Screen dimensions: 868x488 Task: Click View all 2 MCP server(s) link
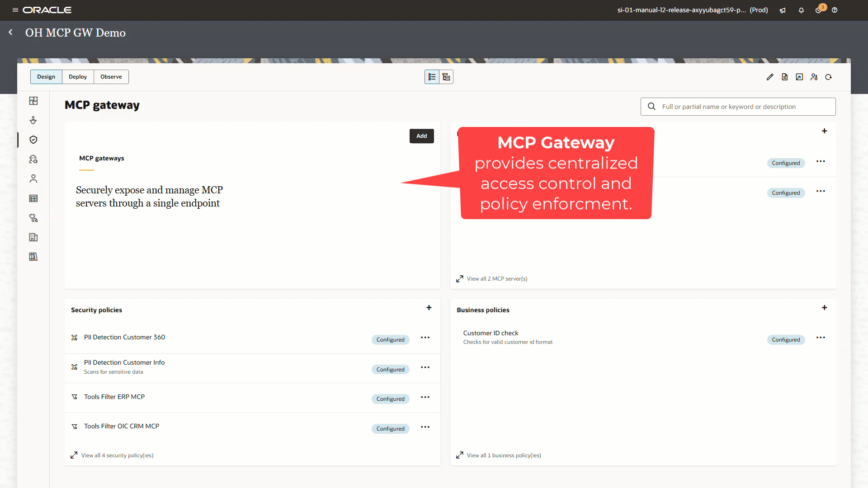point(497,279)
